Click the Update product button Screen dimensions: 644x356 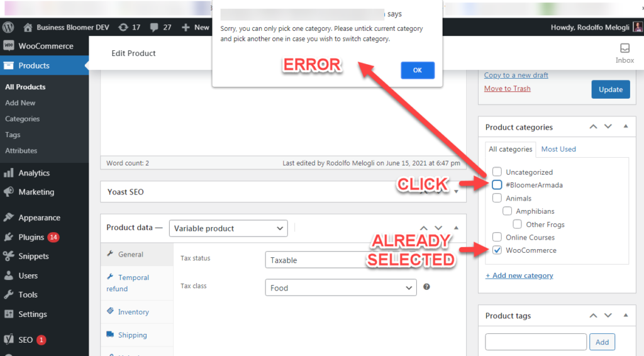pyautogui.click(x=610, y=89)
